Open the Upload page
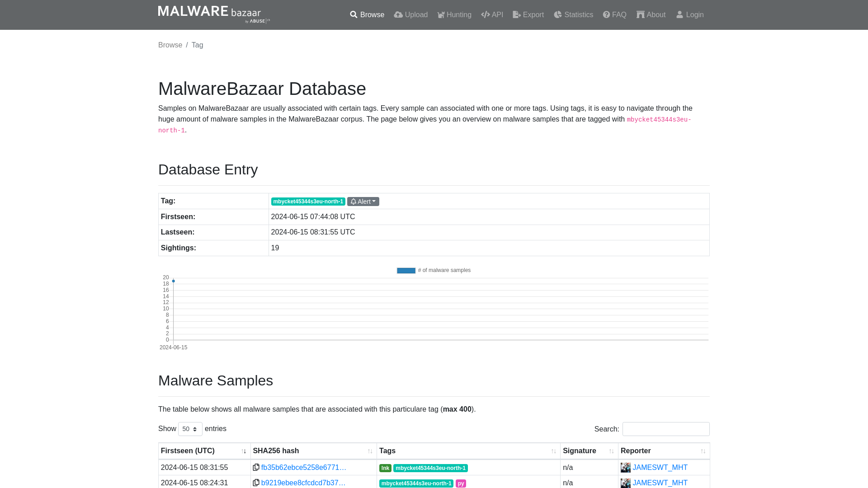Screen dimensions: 868x488 coord(410,15)
